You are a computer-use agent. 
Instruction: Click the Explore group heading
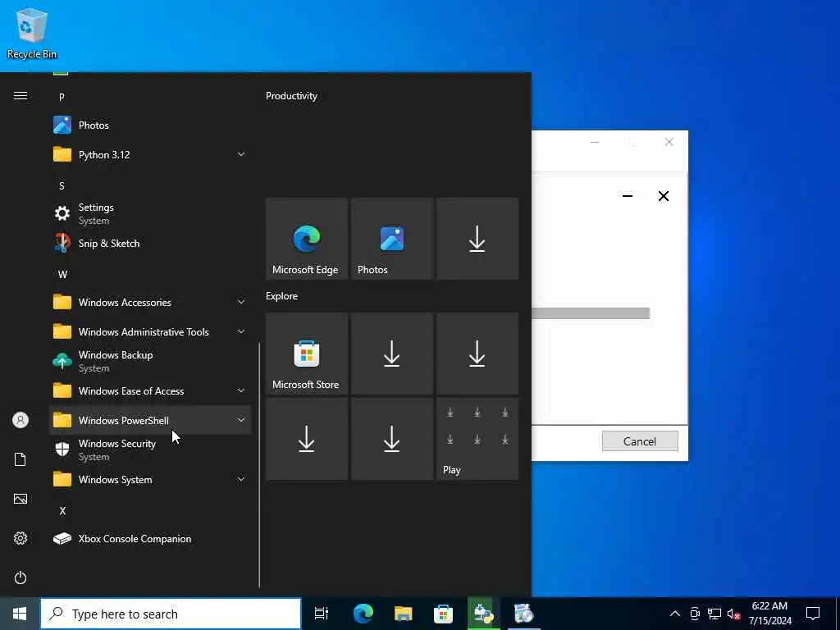tap(282, 295)
